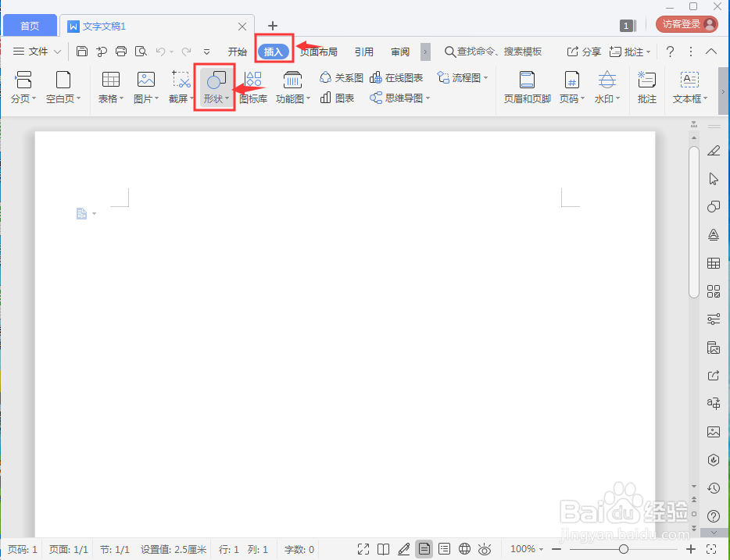Open the 形状 shapes tool
730x560 pixels.
pyautogui.click(x=216, y=87)
